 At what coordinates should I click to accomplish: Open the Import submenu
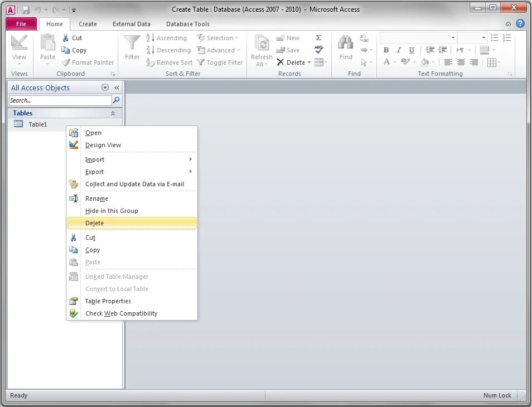(x=132, y=160)
